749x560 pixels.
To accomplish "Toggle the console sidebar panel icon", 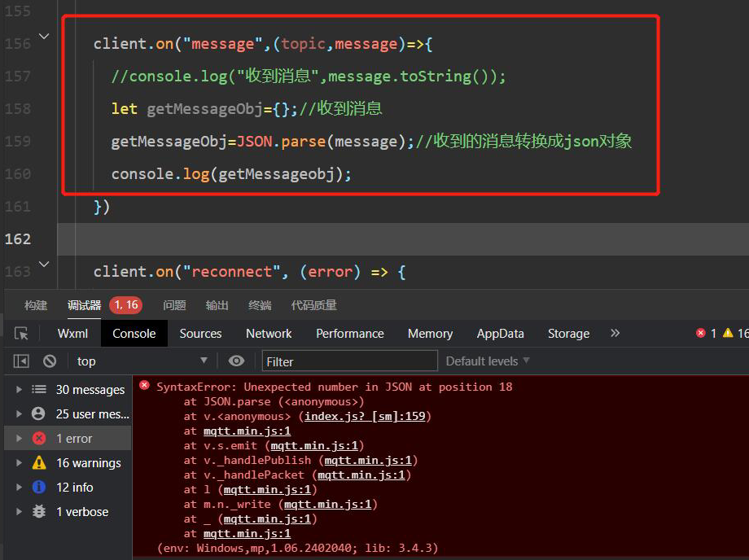I will coord(21,361).
